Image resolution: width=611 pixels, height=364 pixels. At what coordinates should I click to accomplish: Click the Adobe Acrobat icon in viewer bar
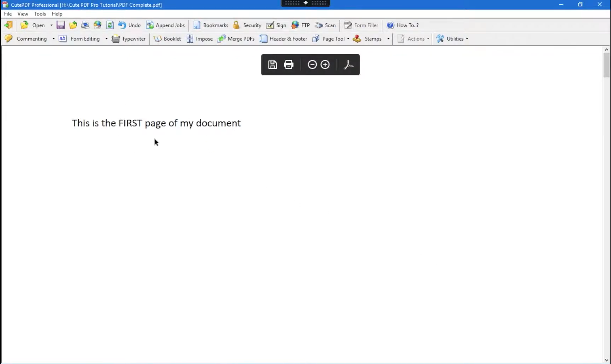pos(348,64)
